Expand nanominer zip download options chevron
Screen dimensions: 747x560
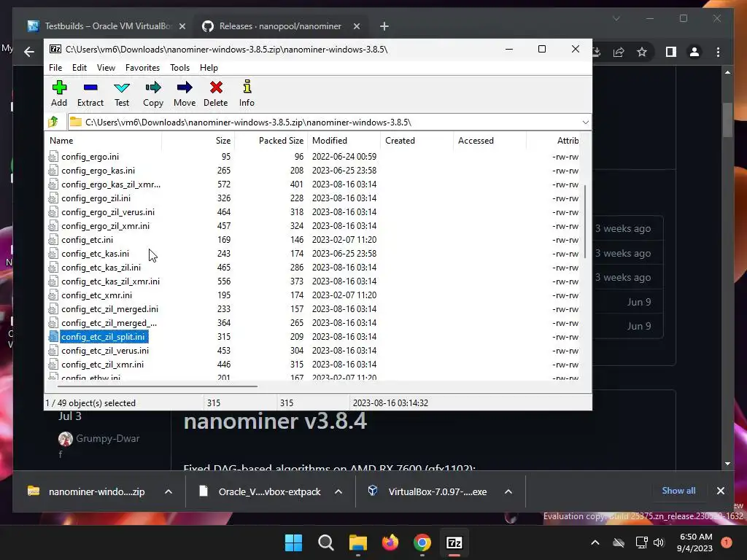[169, 491]
